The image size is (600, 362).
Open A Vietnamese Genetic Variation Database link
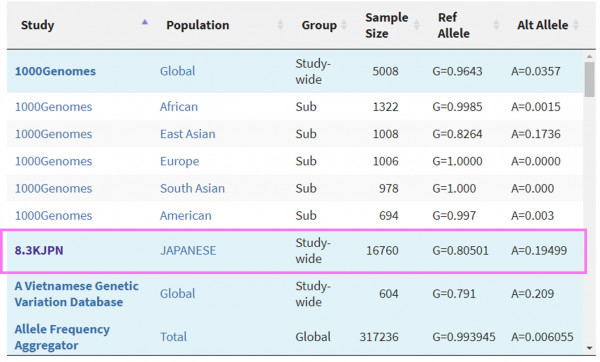click(77, 294)
